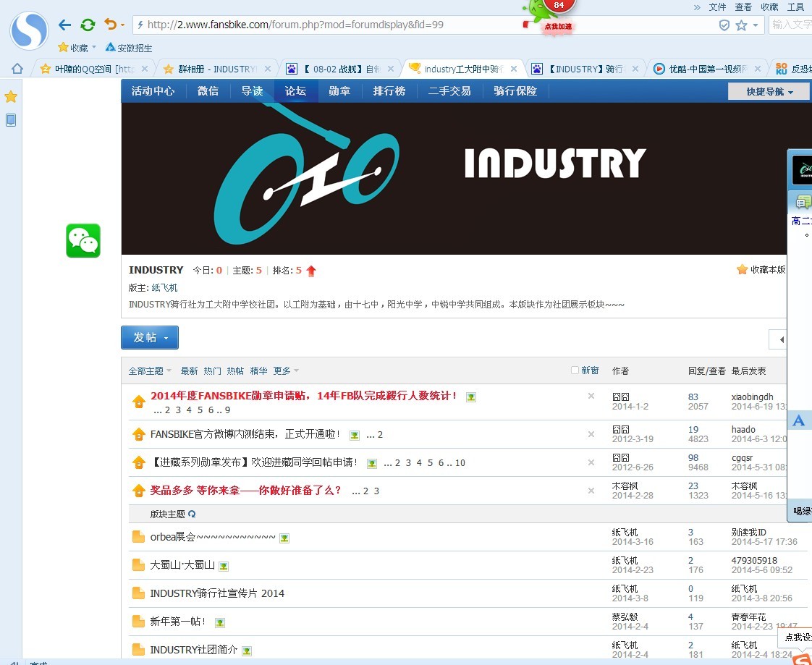Image resolution: width=812 pixels, height=665 pixels.
Task: Close the industry工大附中骑行 tab
Action: tap(514, 69)
